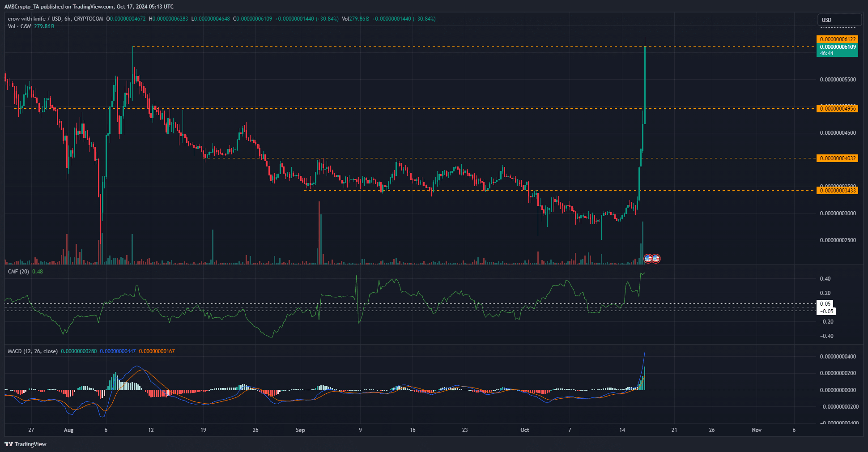Click the Nov label on time axis
This screenshot has width=868, height=452.
tap(757, 430)
